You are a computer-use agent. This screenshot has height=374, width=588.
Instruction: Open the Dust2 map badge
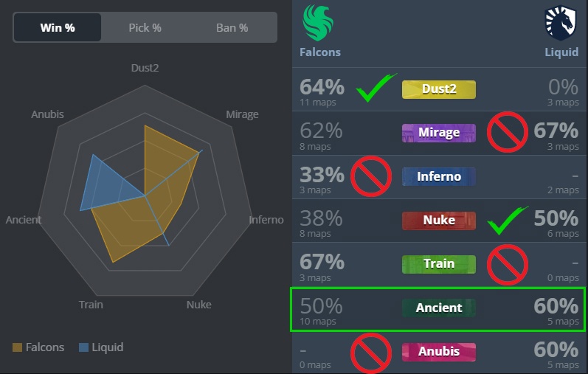point(439,89)
